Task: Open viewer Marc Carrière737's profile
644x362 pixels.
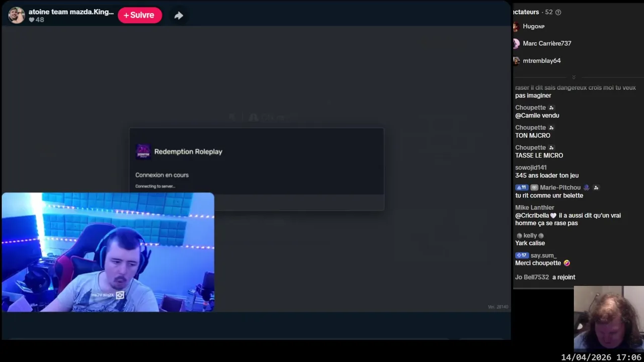Action: (547, 43)
